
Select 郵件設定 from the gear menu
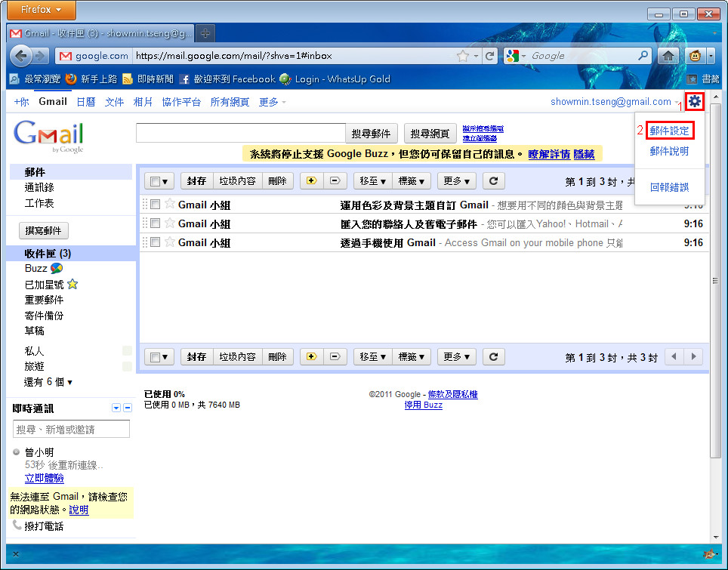click(x=669, y=131)
